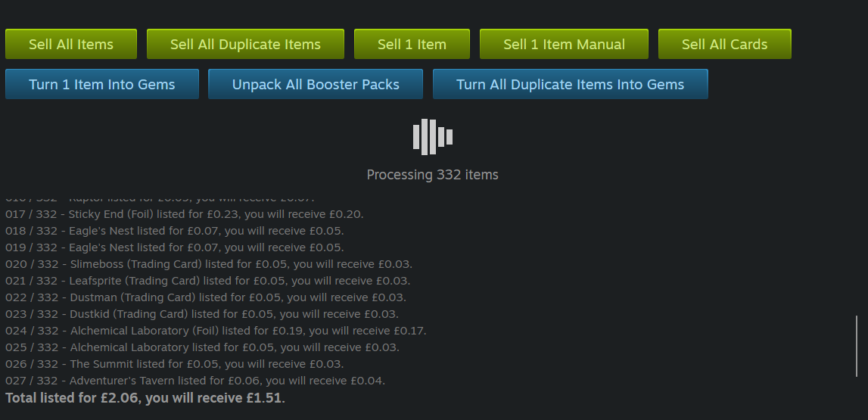Select the Sticky End (Foil) log entry

[184, 214]
